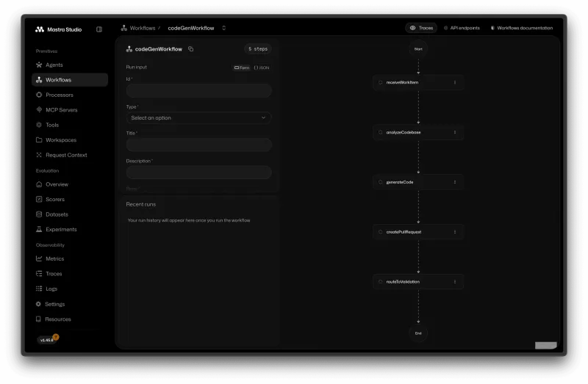Click the End node
The width and height of the screenshot is (588, 384).
coord(418,333)
